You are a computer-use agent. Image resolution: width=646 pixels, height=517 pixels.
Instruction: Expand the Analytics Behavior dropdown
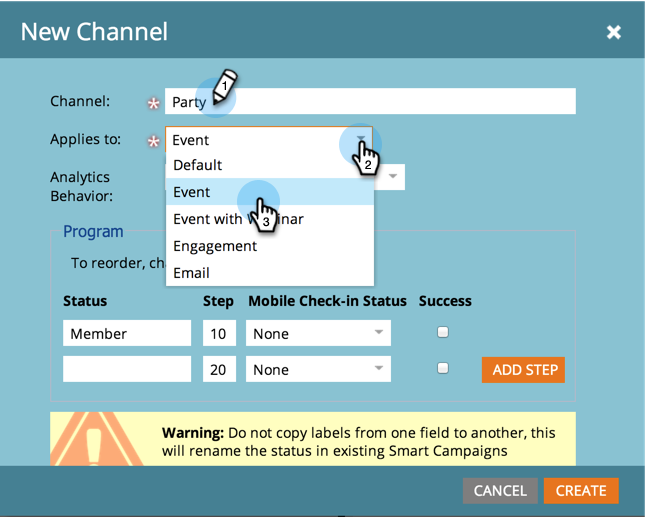(393, 176)
